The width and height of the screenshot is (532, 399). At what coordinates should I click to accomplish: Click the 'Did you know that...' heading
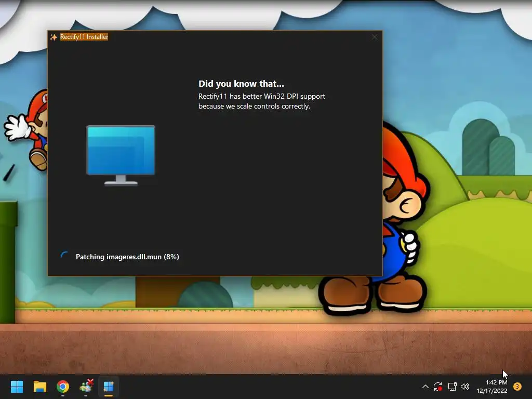241,84
